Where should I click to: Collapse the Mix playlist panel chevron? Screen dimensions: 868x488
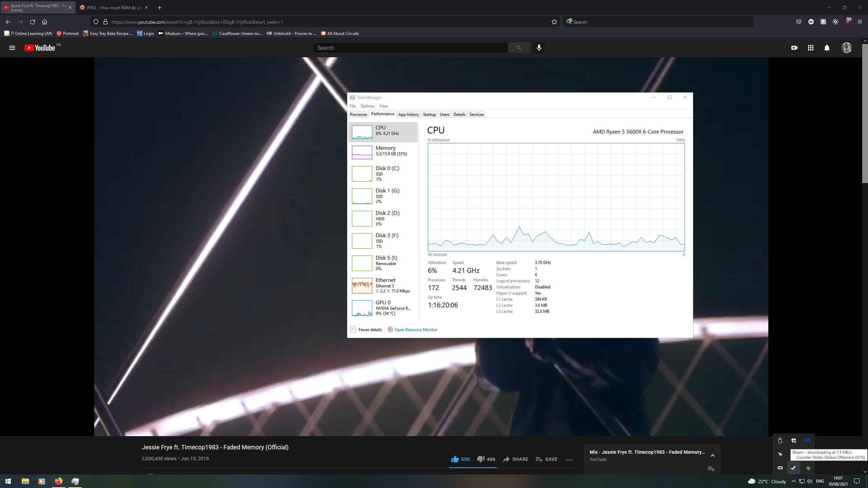(713, 455)
